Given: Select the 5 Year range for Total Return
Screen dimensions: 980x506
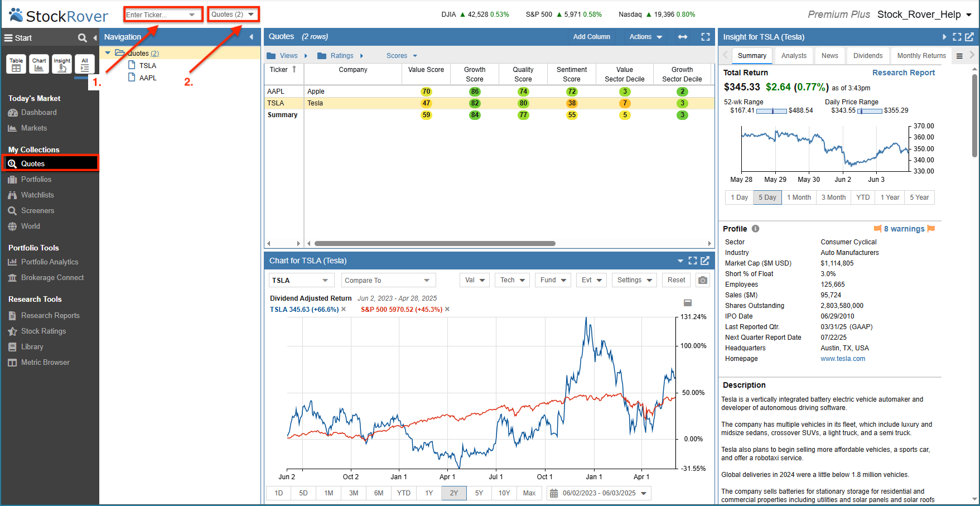Looking at the screenshot, I should (x=919, y=197).
